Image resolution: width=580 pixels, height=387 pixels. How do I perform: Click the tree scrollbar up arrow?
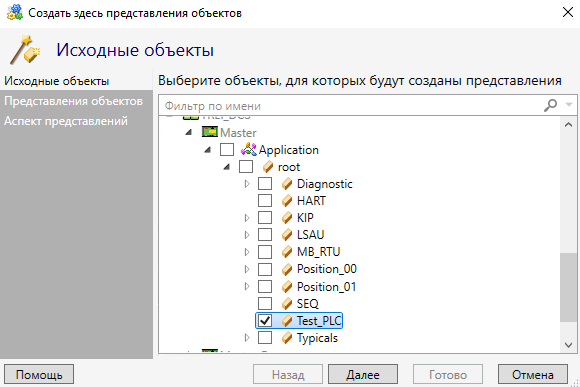pyautogui.click(x=569, y=125)
